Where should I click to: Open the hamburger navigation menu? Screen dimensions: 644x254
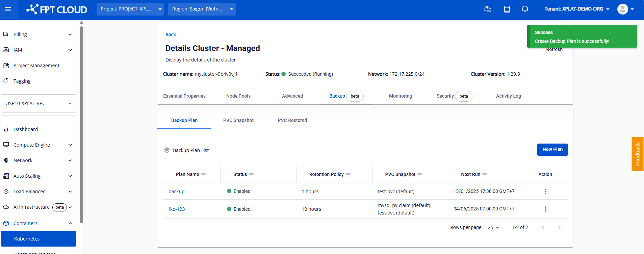coord(8,9)
